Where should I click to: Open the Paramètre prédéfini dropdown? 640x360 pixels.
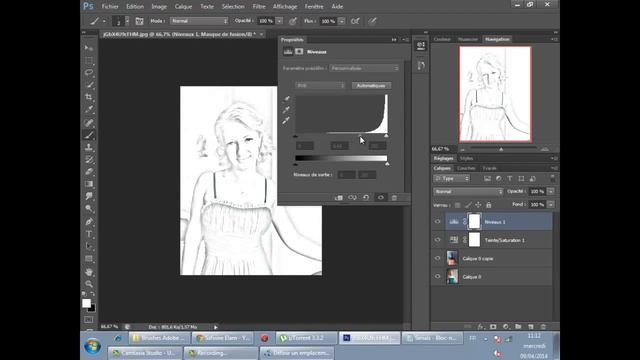tap(364, 68)
